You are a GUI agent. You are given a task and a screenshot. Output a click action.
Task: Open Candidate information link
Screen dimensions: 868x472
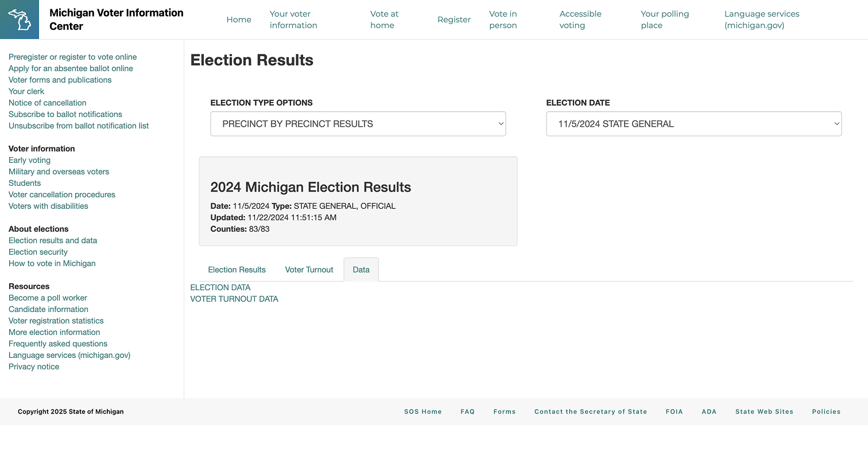[48, 309]
